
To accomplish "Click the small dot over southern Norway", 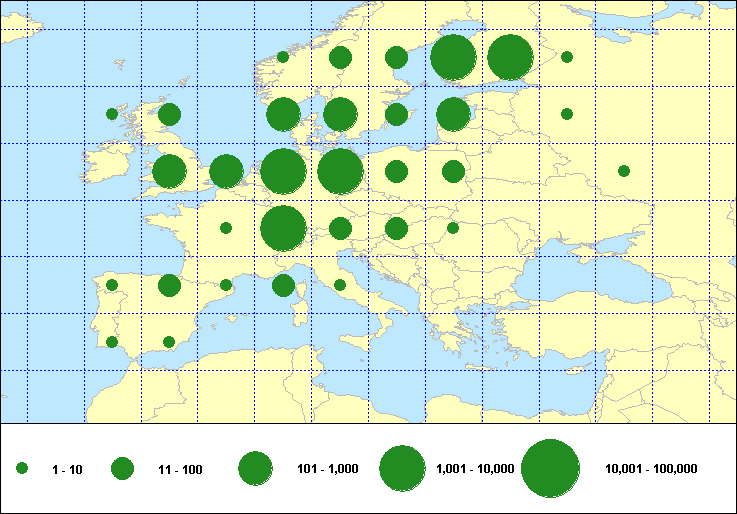I will [283, 57].
